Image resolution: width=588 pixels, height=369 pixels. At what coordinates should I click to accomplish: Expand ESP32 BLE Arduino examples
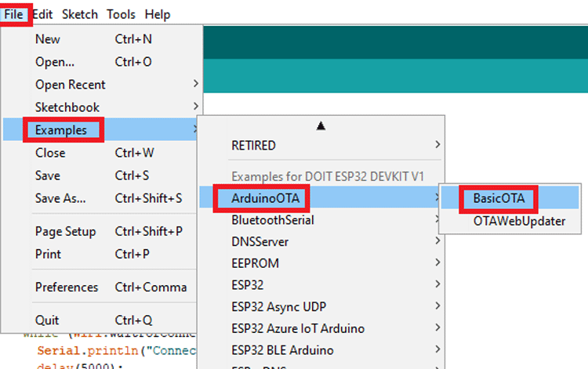321,351
